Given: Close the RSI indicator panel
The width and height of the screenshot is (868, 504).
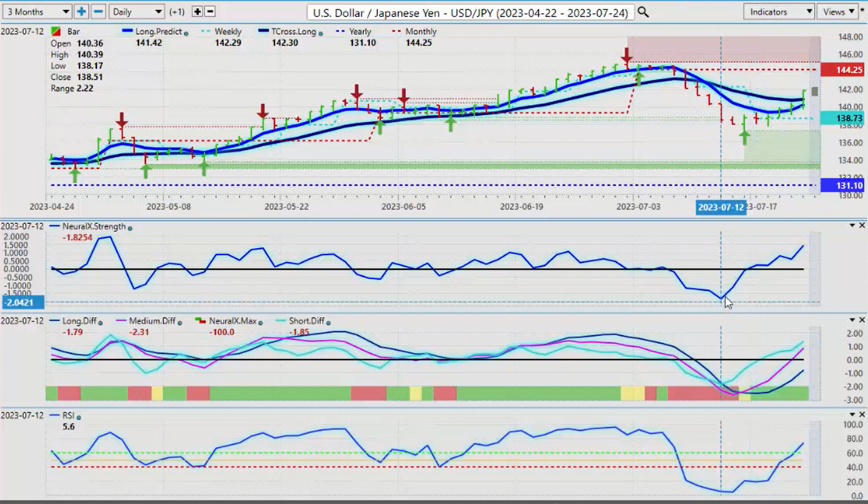Looking at the screenshot, I should tap(862, 414).
